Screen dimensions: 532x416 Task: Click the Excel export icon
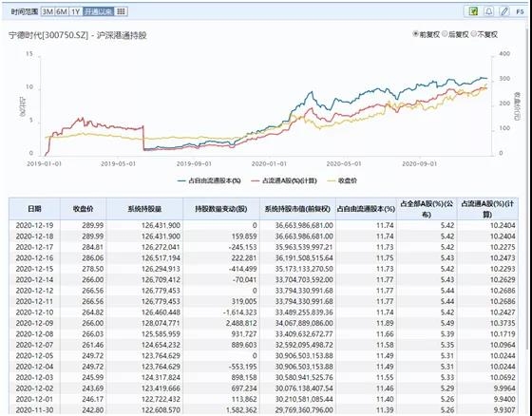click(x=473, y=11)
